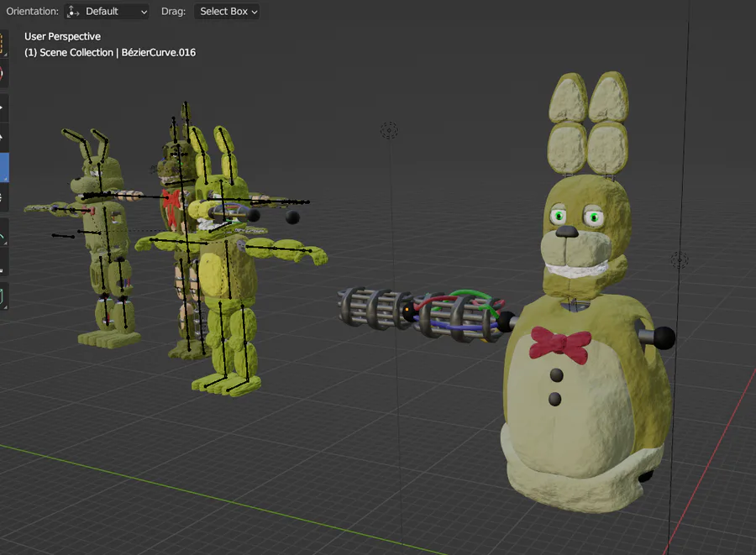Click the 'User Perspective' viewport label

point(63,37)
